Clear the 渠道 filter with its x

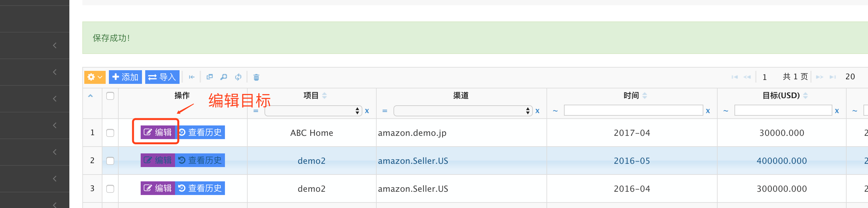[537, 111]
